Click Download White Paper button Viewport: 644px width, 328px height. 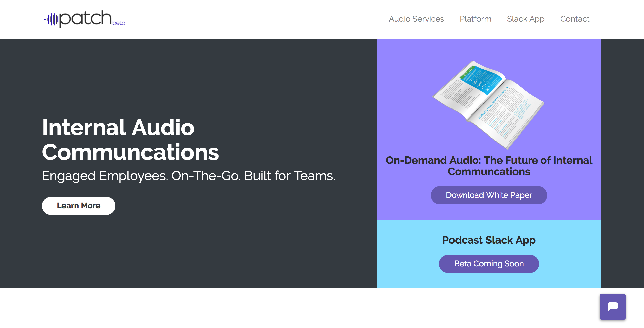point(489,195)
